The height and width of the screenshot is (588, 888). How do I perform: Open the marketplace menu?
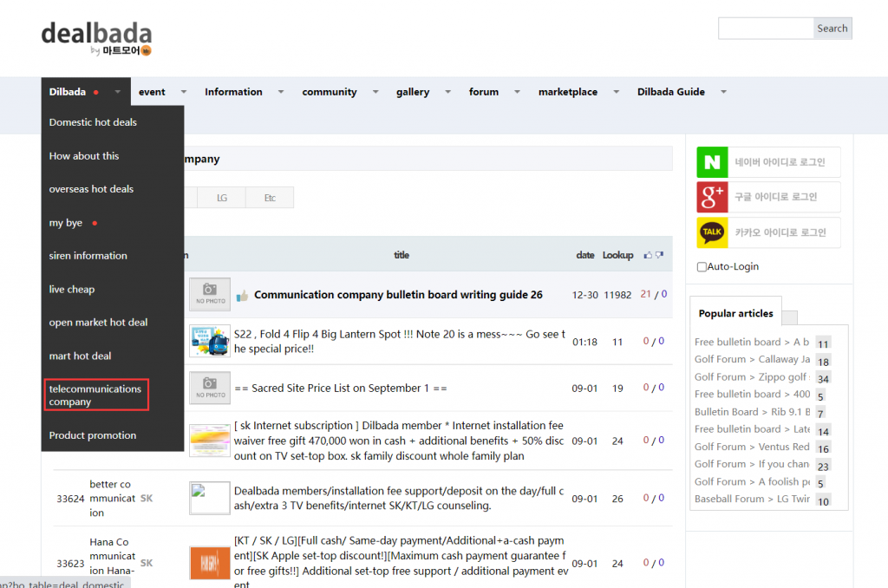[x=567, y=92]
